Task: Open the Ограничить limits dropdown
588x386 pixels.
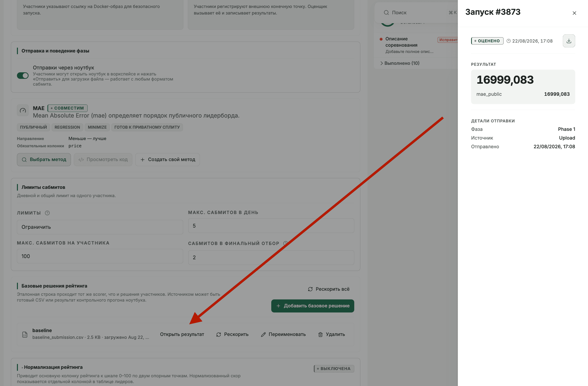Action: pyautogui.click(x=100, y=227)
